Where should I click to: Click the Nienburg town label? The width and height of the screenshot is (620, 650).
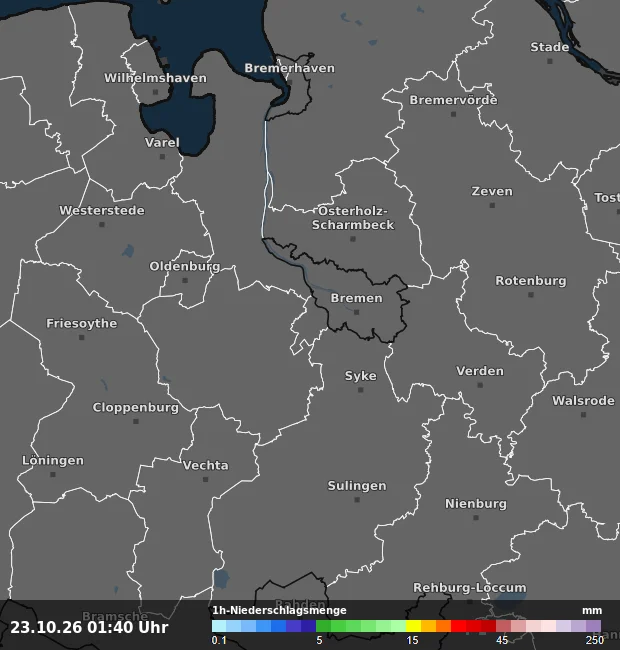click(x=476, y=504)
